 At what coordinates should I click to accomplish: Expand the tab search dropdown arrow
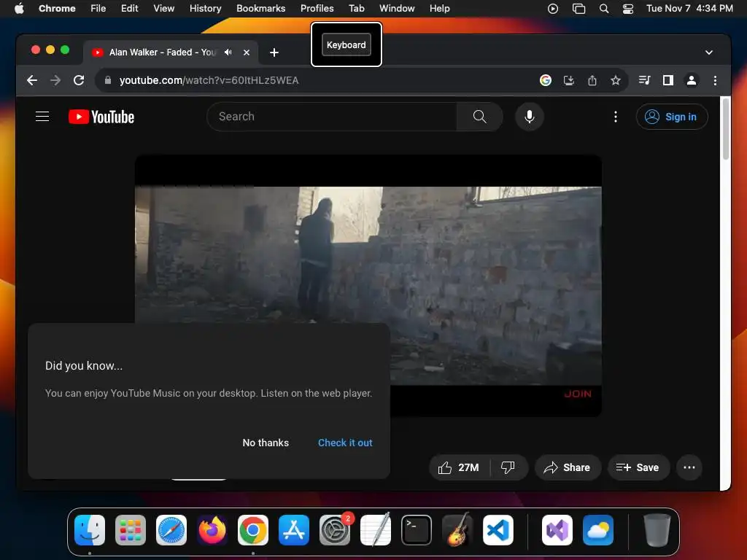709,52
